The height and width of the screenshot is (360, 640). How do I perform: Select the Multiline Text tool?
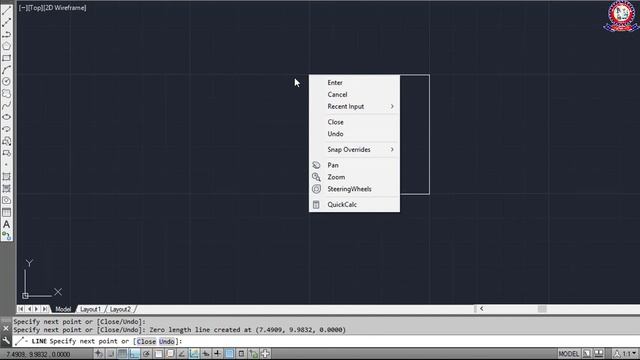[x=7, y=224]
